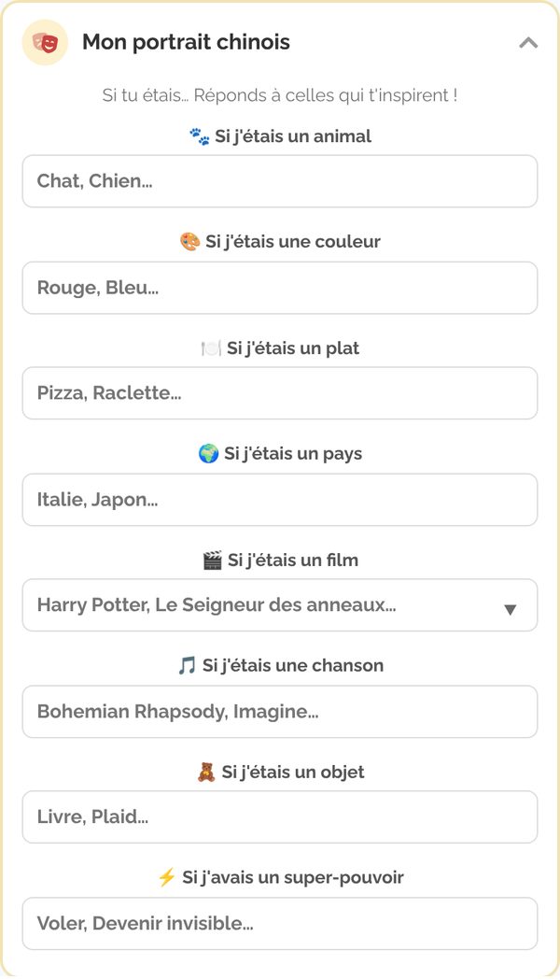Click the music note chanson icon
This screenshot has width=560, height=979.
pyautogui.click(x=187, y=665)
